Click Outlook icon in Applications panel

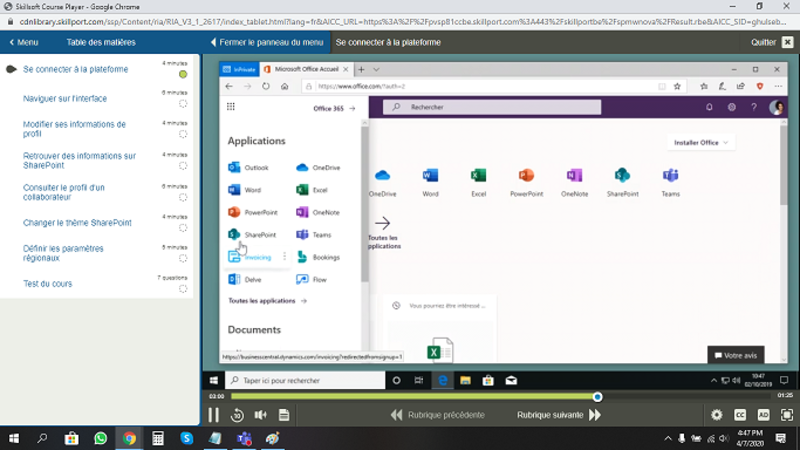pos(234,167)
